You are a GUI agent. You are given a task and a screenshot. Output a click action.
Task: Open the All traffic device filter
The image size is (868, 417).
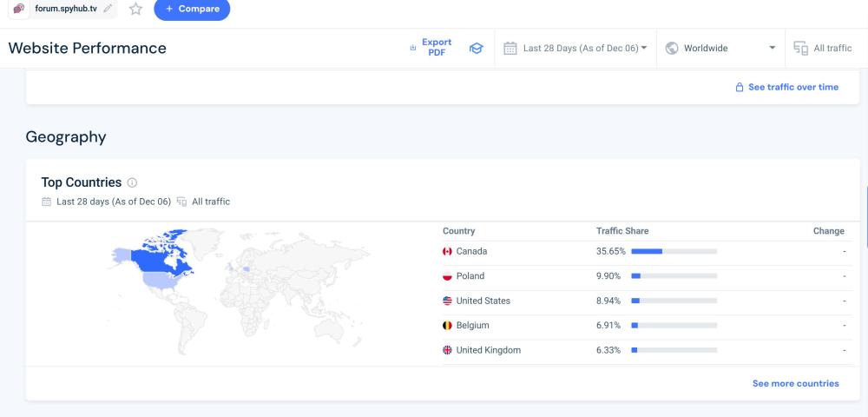(x=823, y=49)
